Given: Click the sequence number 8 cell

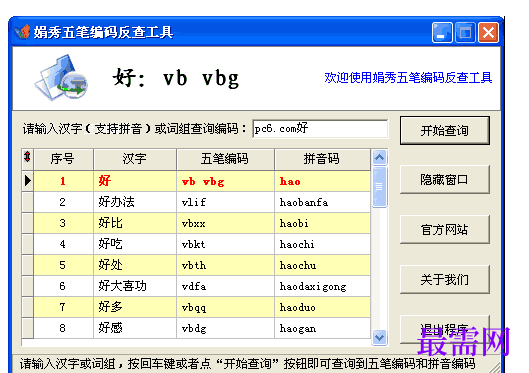Looking at the screenshot, I should [63, 328].
